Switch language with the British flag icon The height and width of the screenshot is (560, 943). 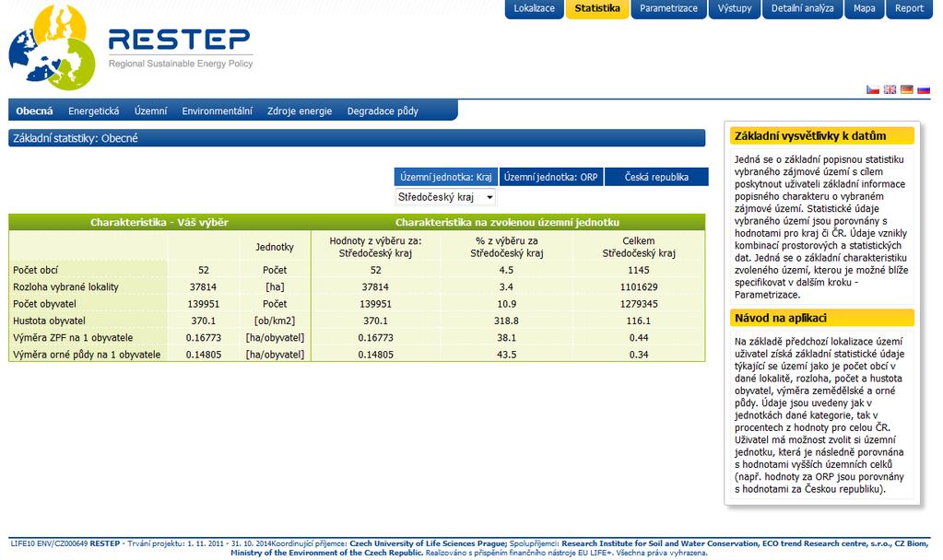890,89
